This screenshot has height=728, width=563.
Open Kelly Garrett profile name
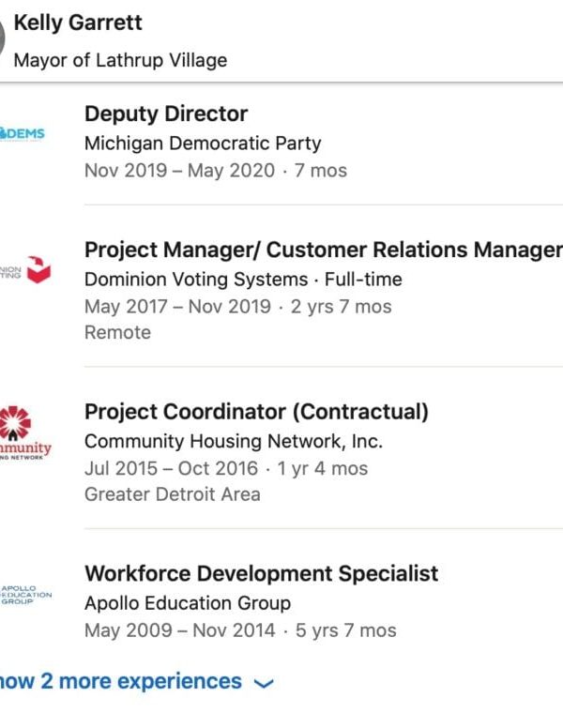[x=78, y=23]
